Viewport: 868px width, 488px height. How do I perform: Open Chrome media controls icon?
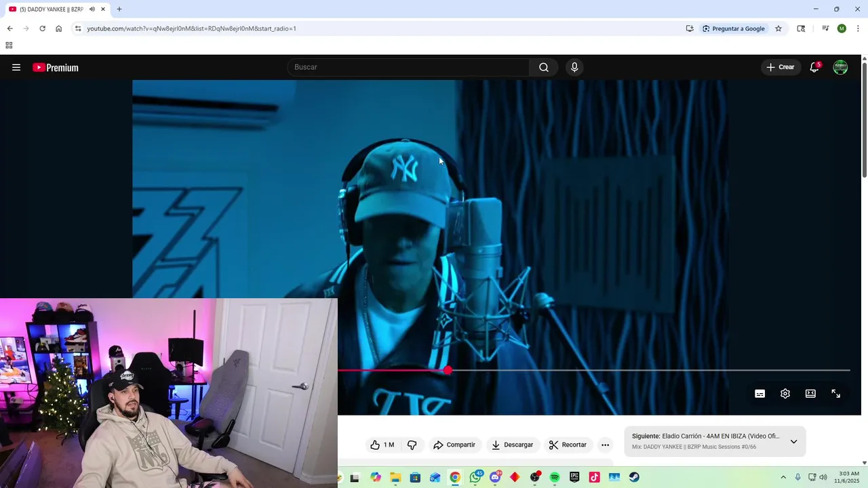825,28
